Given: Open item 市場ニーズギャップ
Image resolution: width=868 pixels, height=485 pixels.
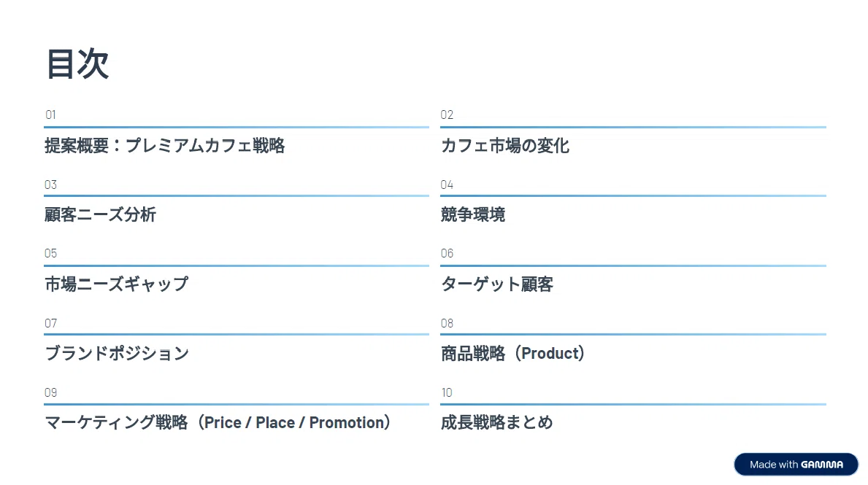Looking at the screenshot, I should 116,284.
